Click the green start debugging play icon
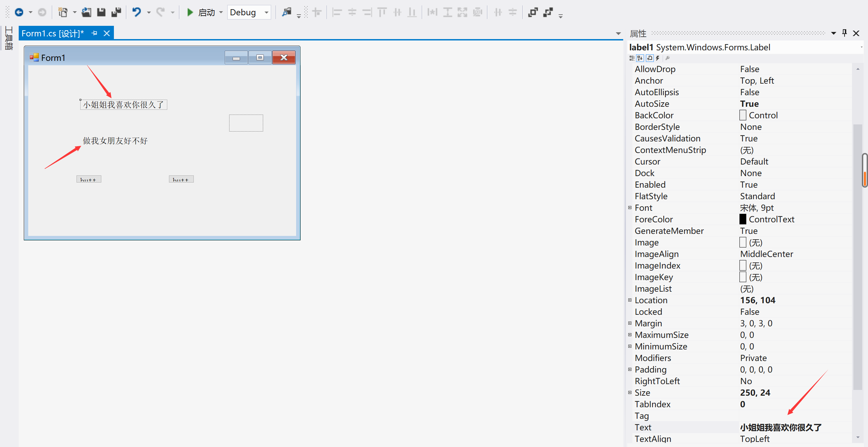This screenshot has height=447, width=868. tap(190, 13)
